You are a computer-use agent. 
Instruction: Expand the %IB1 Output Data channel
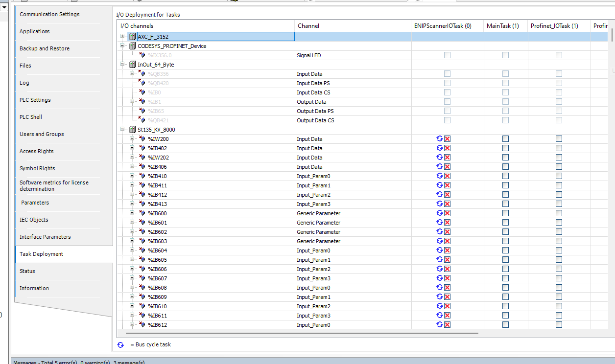[132, 101]
